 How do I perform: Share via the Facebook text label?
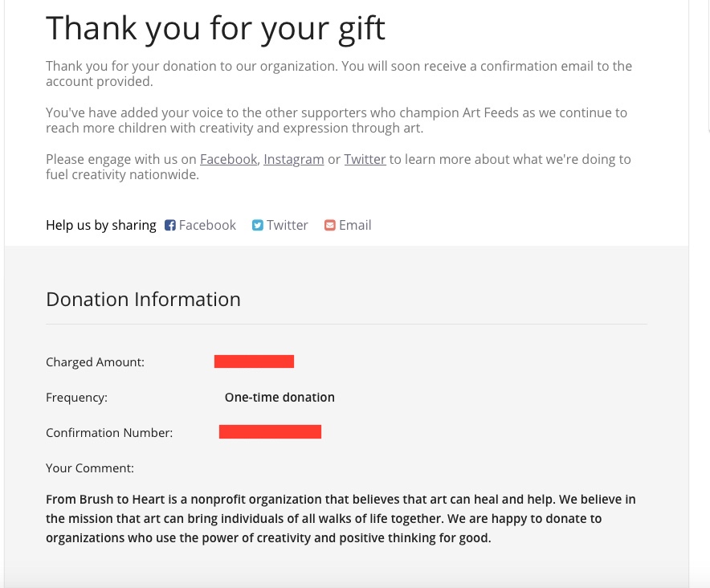[207, 226]
